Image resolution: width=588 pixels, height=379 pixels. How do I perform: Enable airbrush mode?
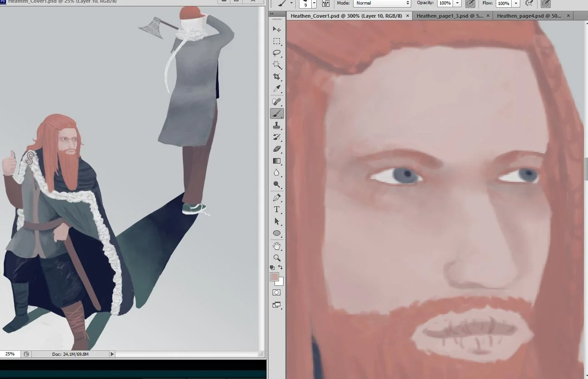point(529,3)
